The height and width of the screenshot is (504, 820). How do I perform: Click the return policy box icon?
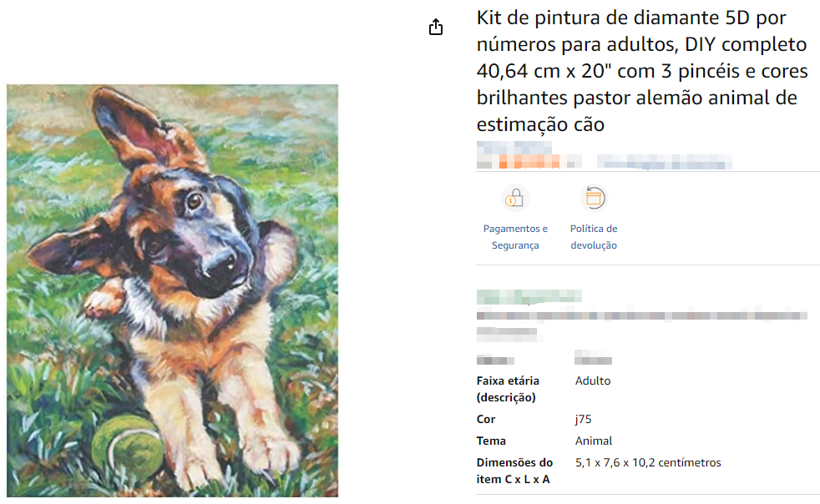pyautogui.click(x=593, y=199)
